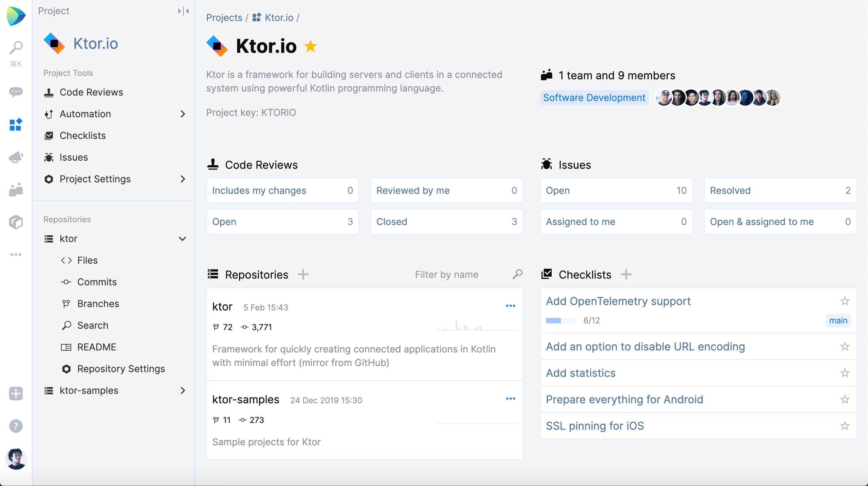The image size is (868, 486).
Task: Toggle the Ktor.io favorite star
Action: point(311,46)
